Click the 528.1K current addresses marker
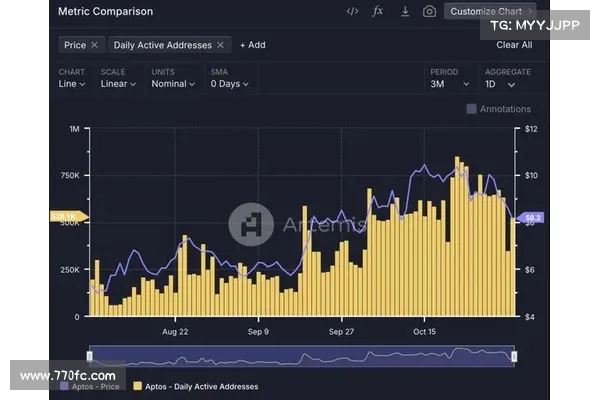The height and width of the screenshot is (400, 600). pos(69,217)
